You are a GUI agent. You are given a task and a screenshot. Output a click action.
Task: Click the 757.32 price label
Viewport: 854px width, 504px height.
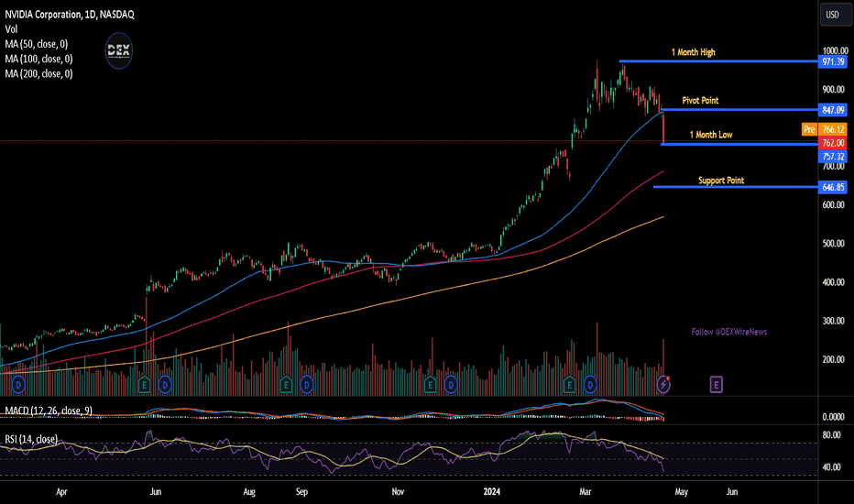point(833,157)
